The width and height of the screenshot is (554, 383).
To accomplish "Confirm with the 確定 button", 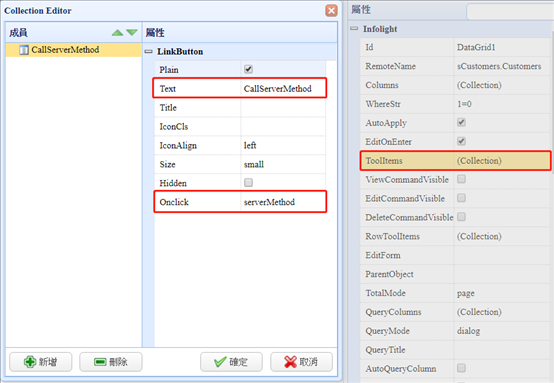I will 231,362.
